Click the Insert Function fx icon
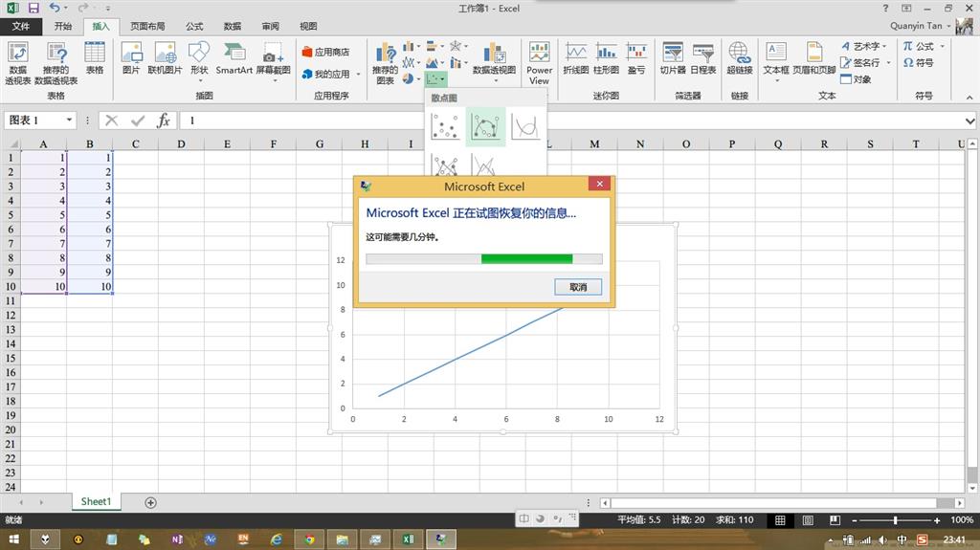 click(x=164, y=120)
